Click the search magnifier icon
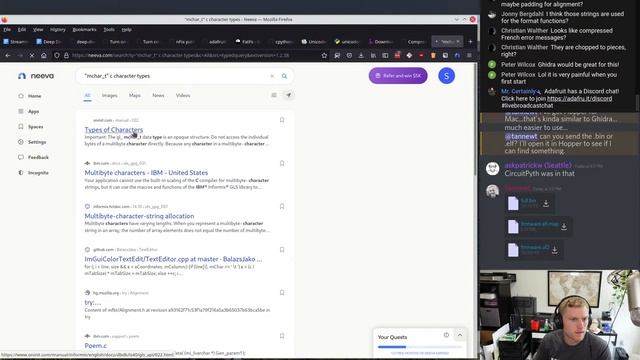Image resolution: width=640 pixels, height=360 pixels. (284, 76)
